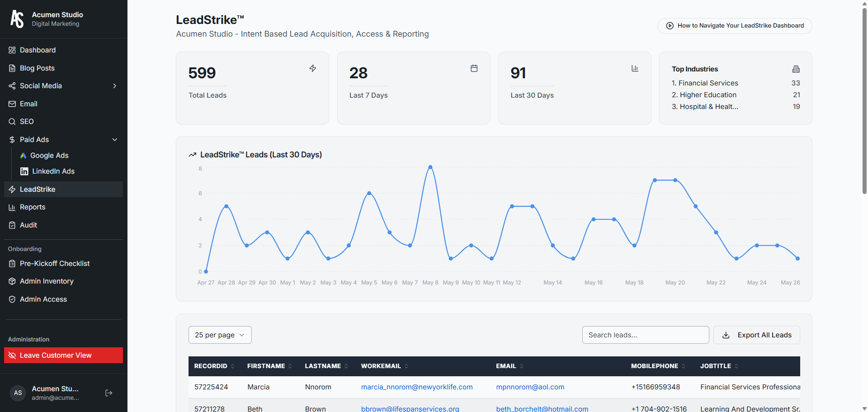
Task: Sort by RECORDID column arrows
Action: 233,366
